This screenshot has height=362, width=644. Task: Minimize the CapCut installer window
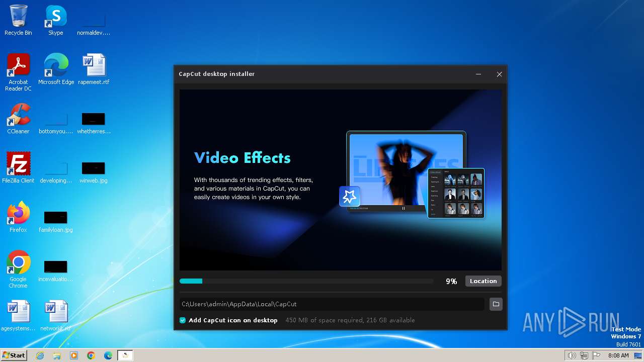(x=478, y=74)
